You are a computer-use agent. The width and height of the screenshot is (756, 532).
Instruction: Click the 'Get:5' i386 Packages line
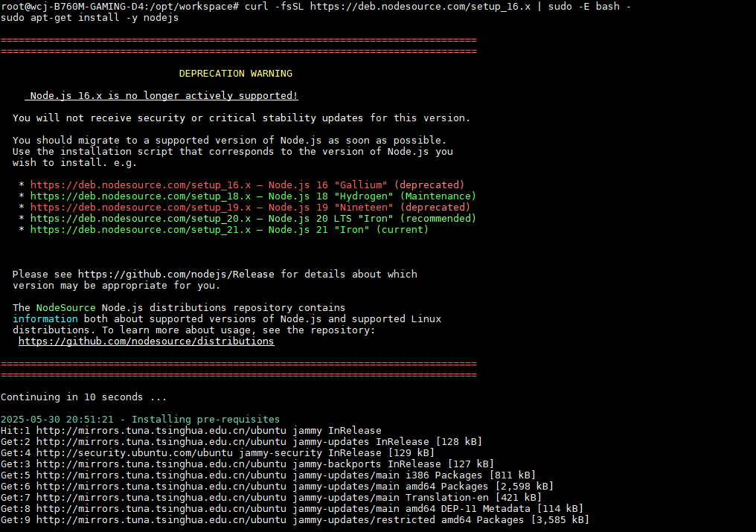[268, 475]
